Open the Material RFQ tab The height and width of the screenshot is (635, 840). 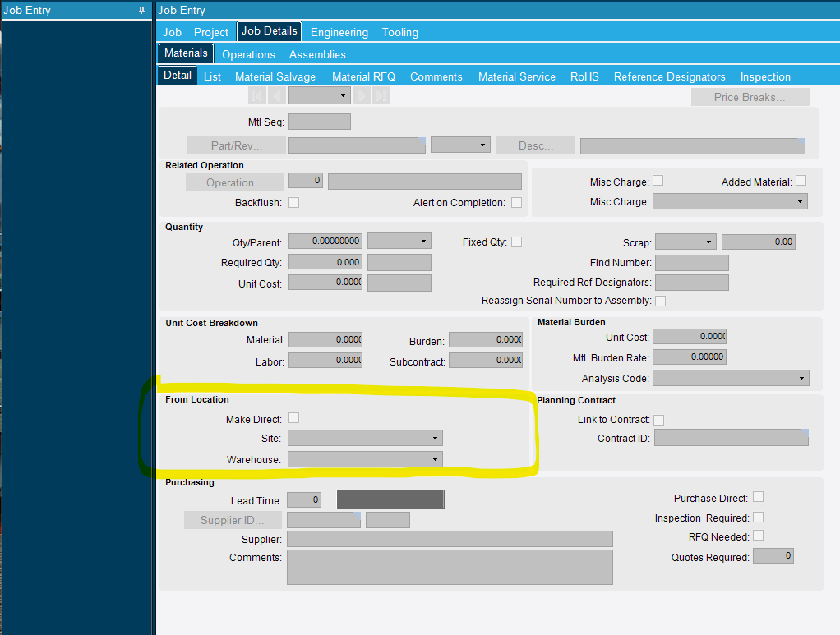tap(363, 76)
